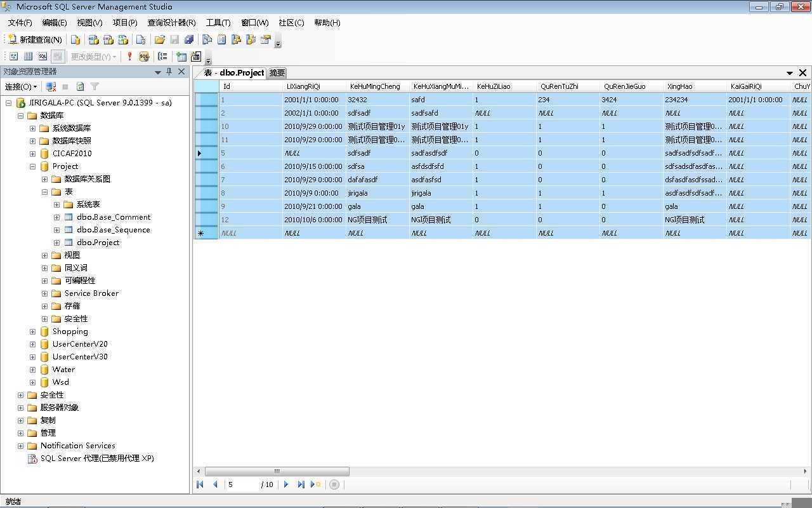This screenshot has height=508, width=812.
Task: Open the 帮助(H) menu
Action: 327,22
